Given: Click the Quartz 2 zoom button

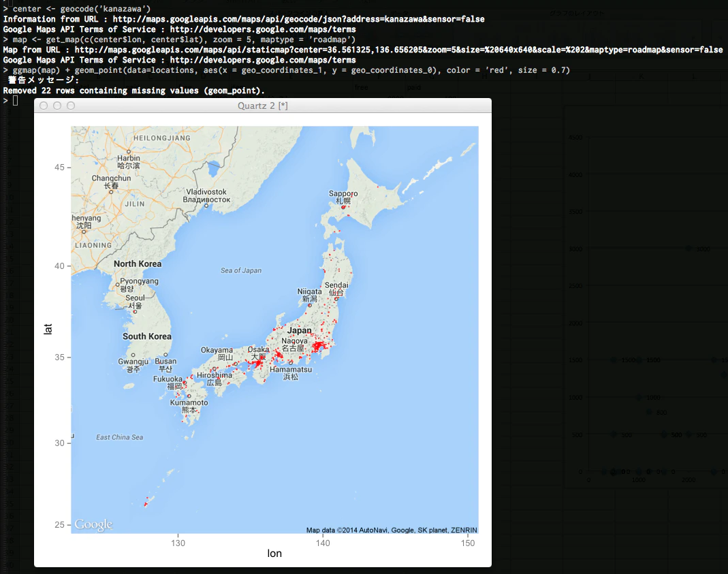Looking at the screenshot, I should 71,106.
